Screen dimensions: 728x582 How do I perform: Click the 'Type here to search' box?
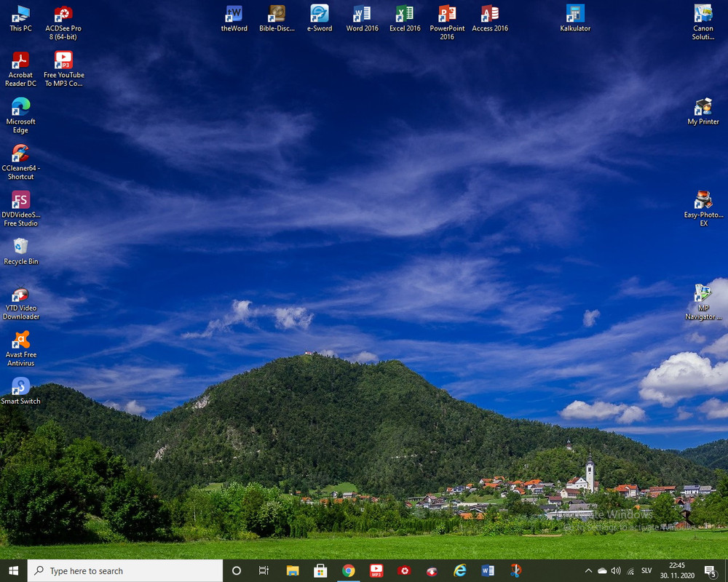[x=125, y=570]
